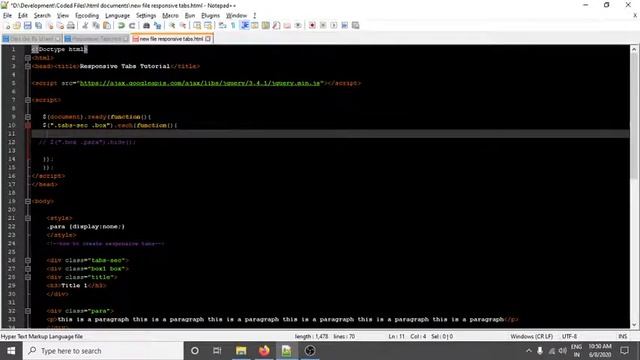The image size is (640, 360).
Task: Click the googleapis jQuery URL on line 5
Action: pos(200,83)
